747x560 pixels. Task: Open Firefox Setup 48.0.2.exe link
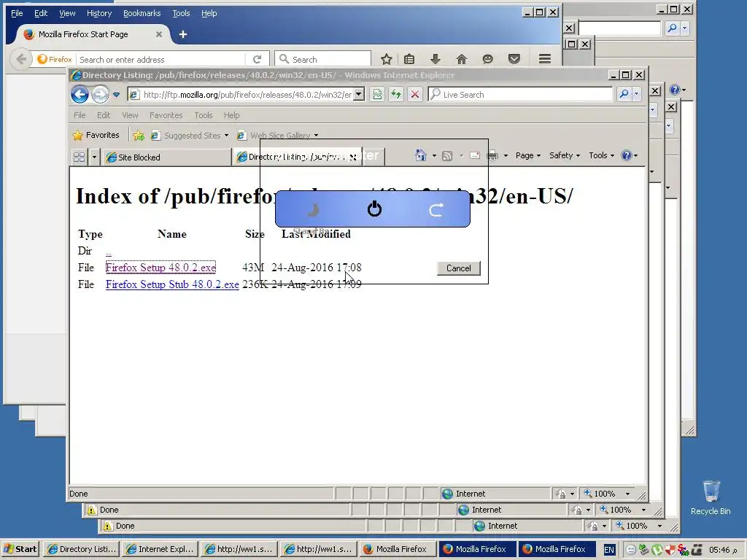click(160, 268)
